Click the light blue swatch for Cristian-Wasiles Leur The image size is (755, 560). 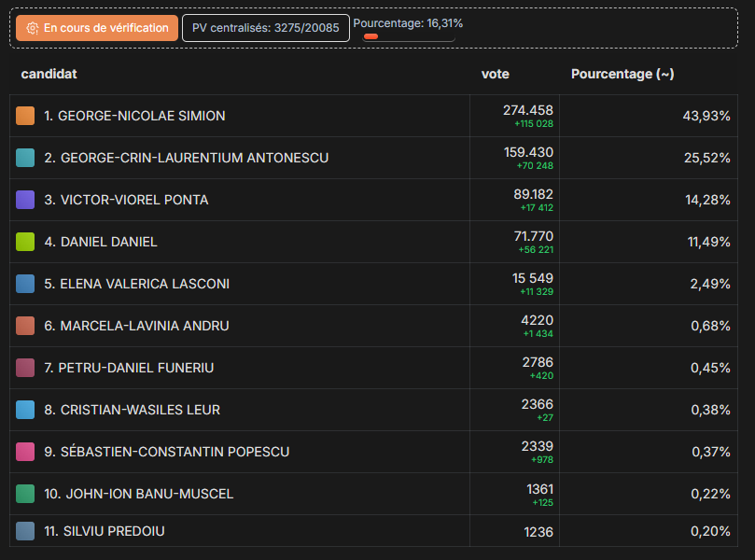point(25,410)
